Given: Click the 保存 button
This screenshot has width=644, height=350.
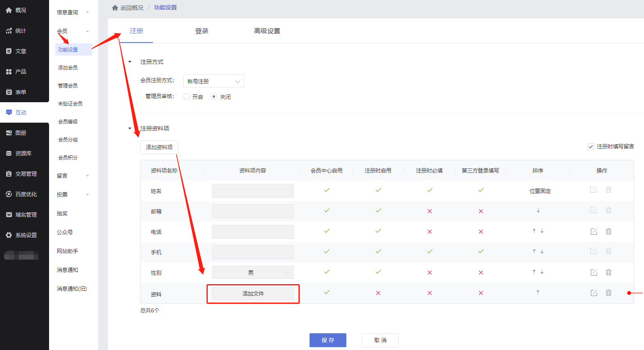Looking at the screenshot, I should pos(328,340).
